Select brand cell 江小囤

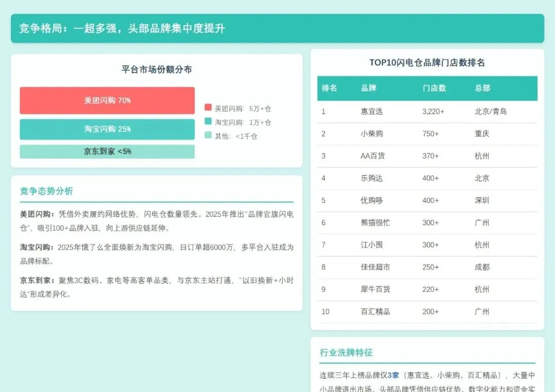[x=372, y=245]
